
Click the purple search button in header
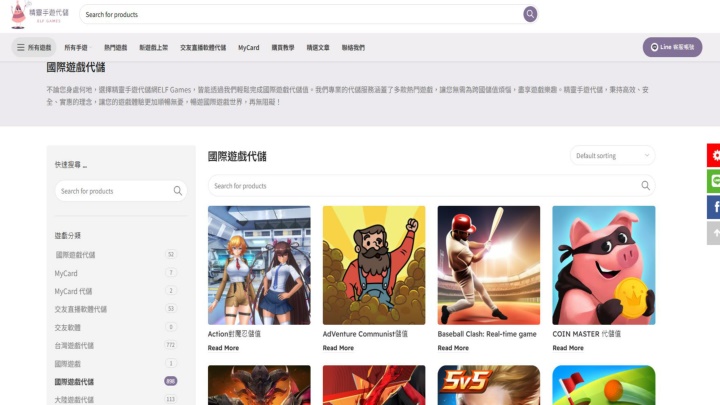coord(530,14)
